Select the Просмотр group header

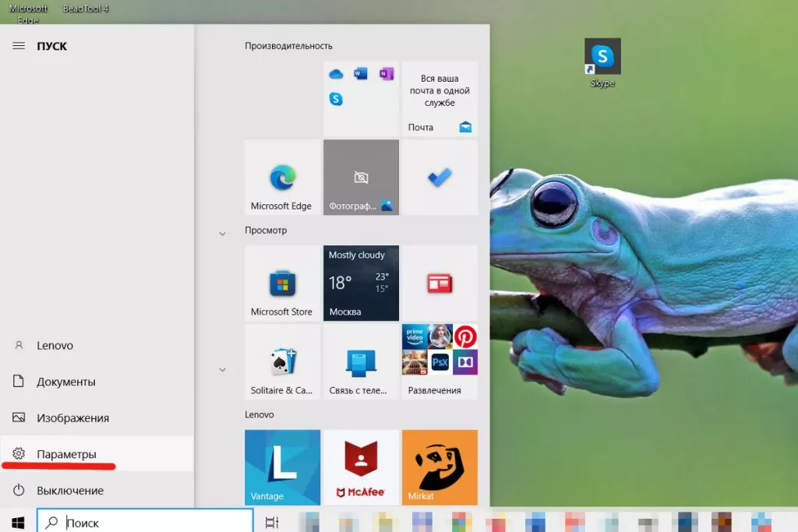[x=266, y=230]
